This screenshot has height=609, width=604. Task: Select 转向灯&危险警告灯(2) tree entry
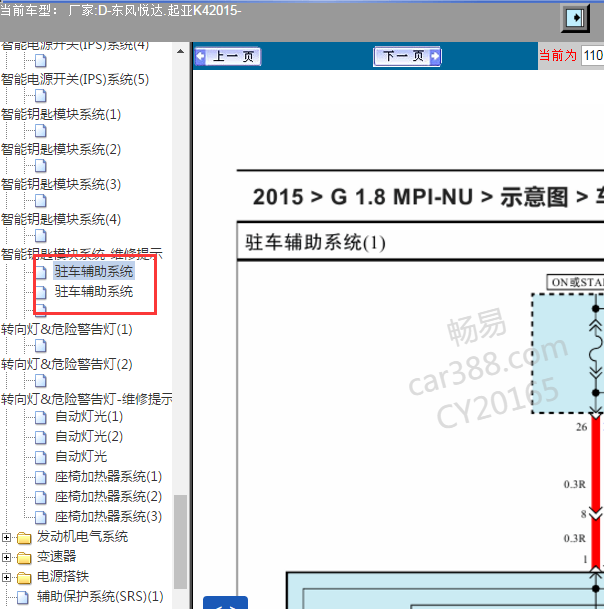click(x=67, y=364)
